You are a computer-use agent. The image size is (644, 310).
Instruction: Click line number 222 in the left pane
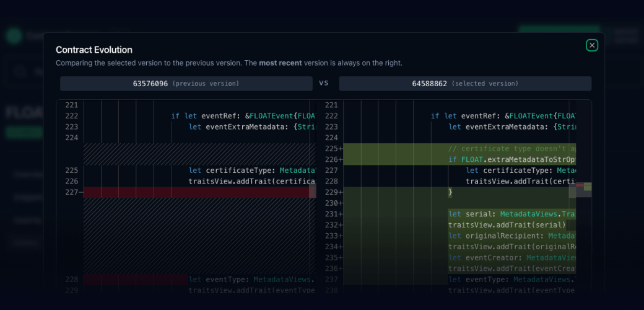[71, 116]
